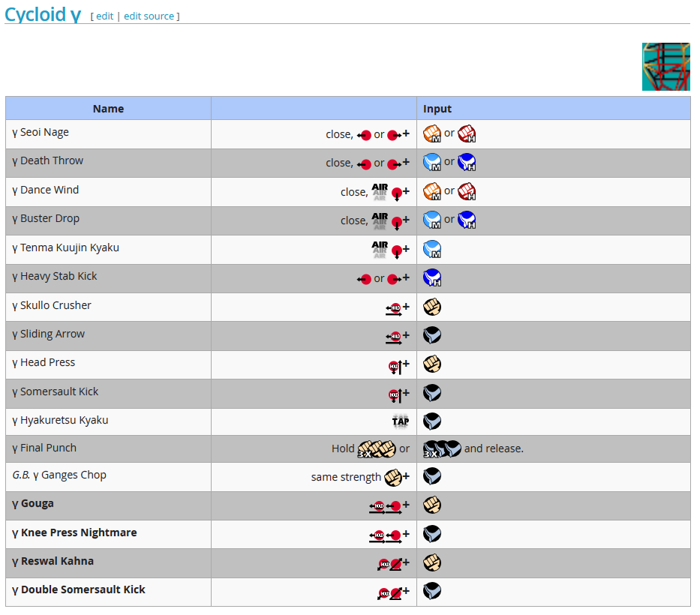
Task: Select the kick icon in Hyakuretsu Kyaku row
Action: [432, 421]
